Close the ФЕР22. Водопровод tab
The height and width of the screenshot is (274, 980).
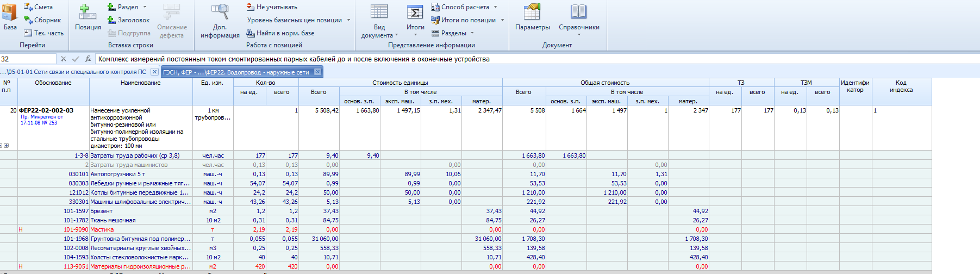[x=318, y=72]
